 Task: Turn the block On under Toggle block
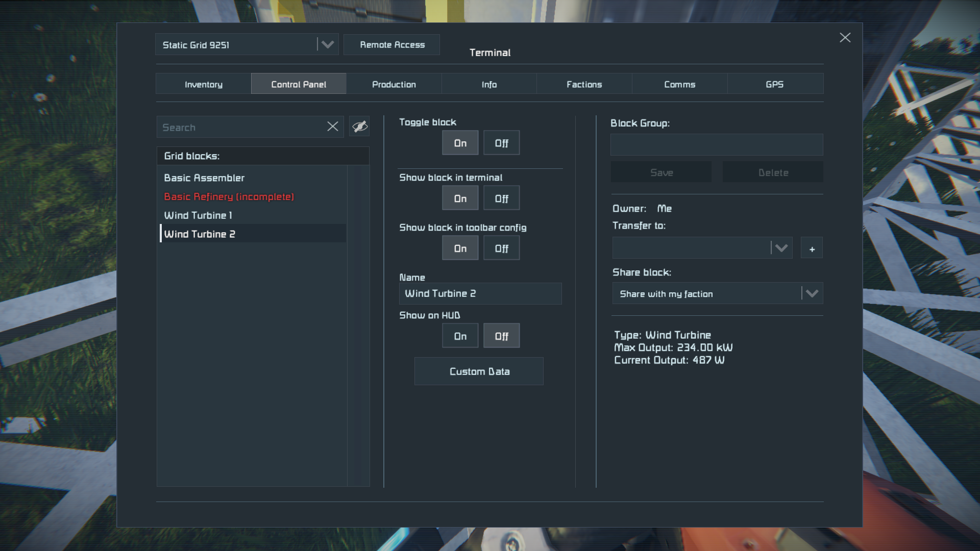[x=460, y=143]
